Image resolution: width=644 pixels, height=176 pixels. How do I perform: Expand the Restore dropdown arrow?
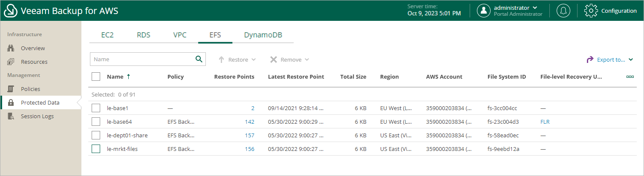point(254,60)
